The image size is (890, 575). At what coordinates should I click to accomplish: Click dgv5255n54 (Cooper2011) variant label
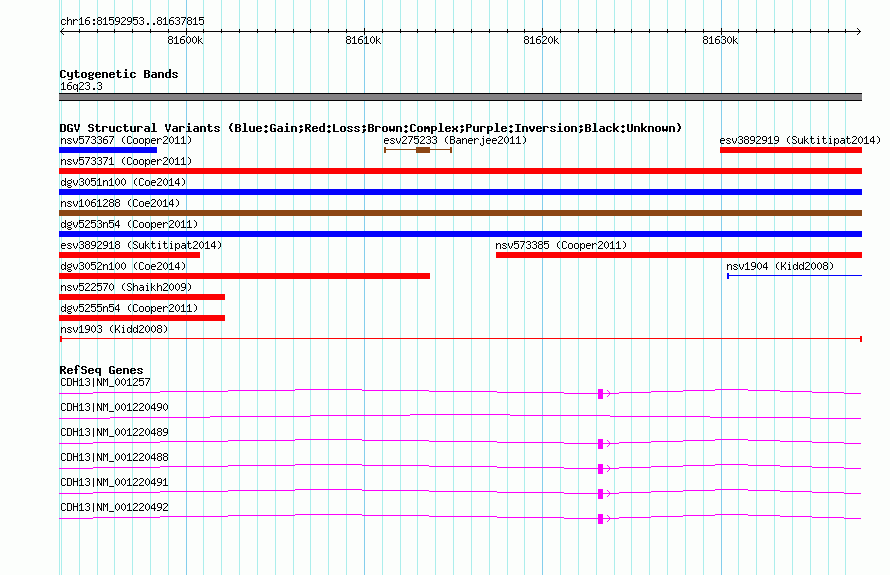click(129, 308)
